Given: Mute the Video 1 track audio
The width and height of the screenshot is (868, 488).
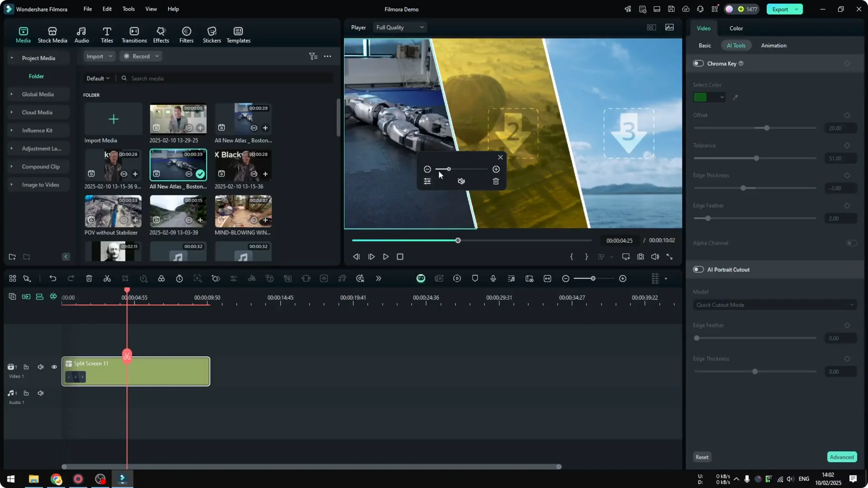Looking at the screenshot, I should tap(41, 367).
